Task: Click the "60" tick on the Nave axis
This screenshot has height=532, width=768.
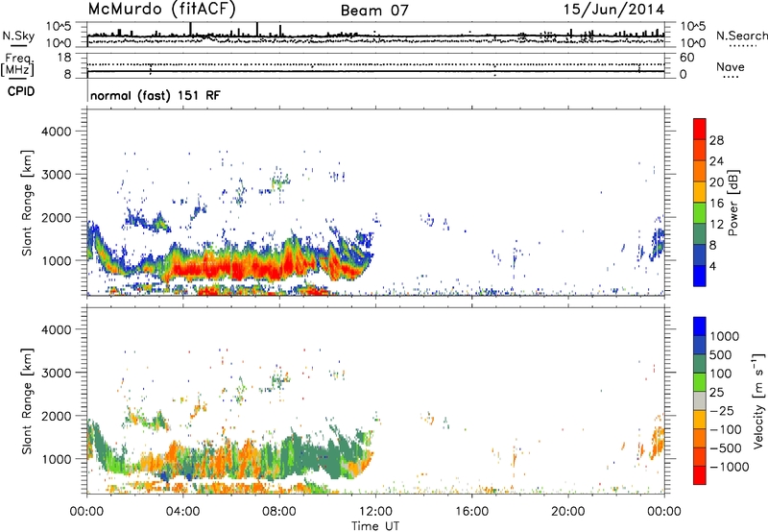Action: [x=686, y=58]
